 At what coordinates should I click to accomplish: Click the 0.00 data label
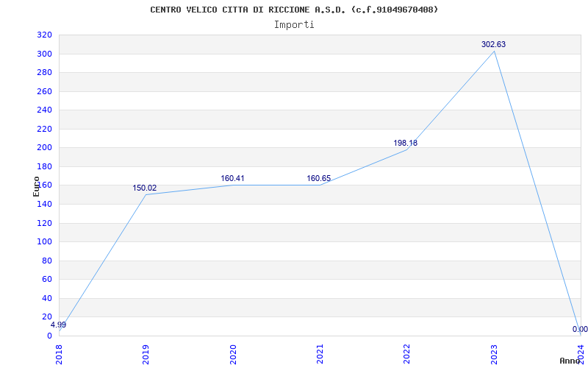(x=580, y=329)
